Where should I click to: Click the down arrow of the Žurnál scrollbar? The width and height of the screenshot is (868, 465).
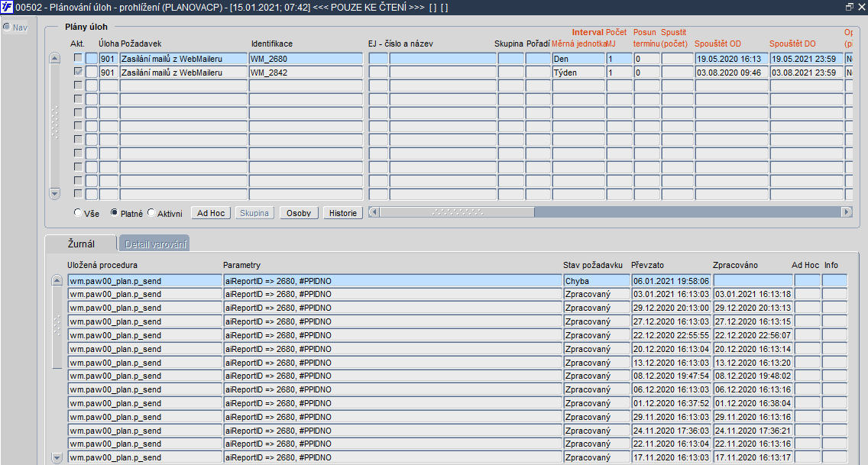point(57,457)
